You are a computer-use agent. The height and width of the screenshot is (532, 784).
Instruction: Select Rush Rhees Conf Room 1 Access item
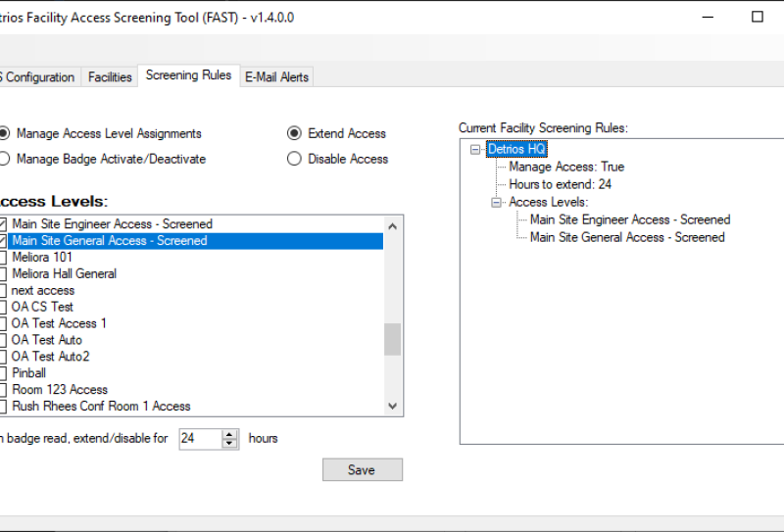point(101,407)
